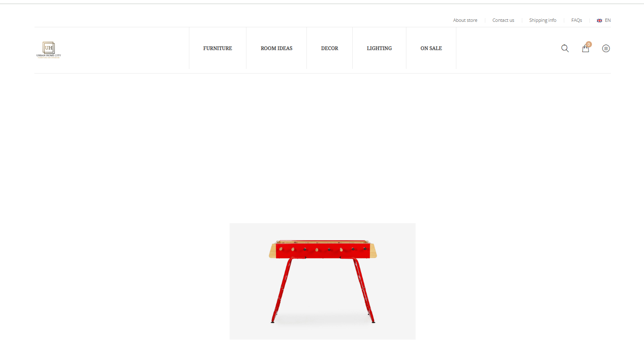Expand the FURNITURE navigation menu
This screenshot has width=644, height=353.
[x=217, y=48]
